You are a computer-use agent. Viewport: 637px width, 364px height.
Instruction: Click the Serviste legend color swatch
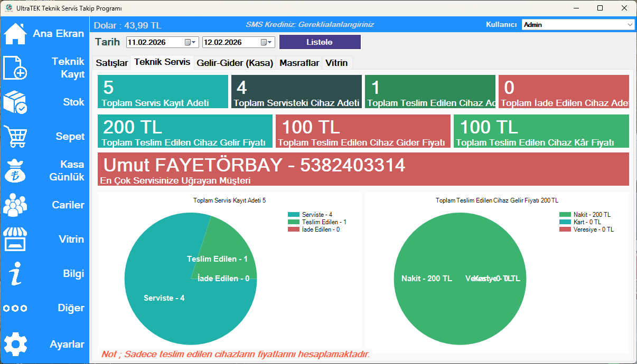(x=293, y=215)
